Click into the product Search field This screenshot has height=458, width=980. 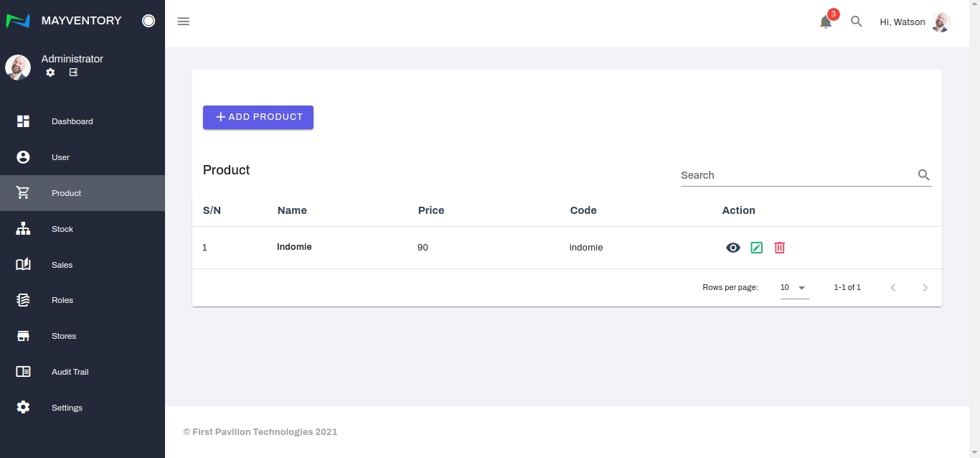pos(795,175)
